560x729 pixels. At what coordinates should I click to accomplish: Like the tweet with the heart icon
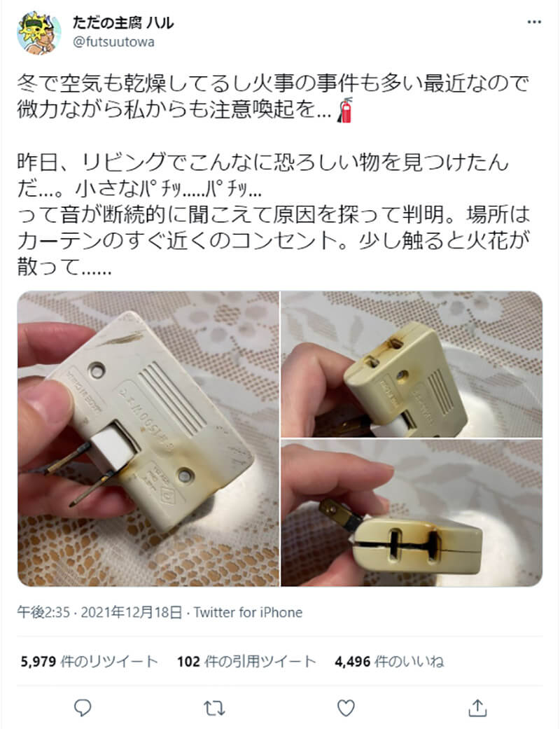(x=345, y=708)
